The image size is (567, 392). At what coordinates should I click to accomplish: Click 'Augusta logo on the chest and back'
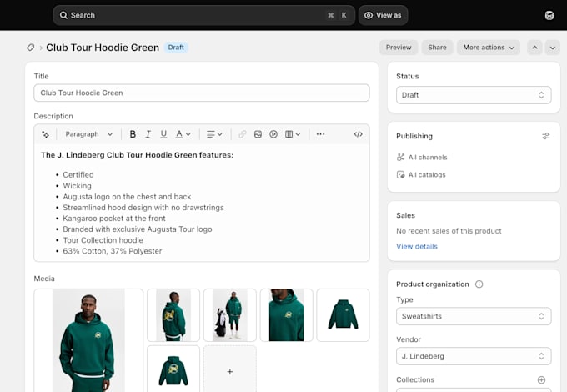pyautogui.click(x=127, y=197)
